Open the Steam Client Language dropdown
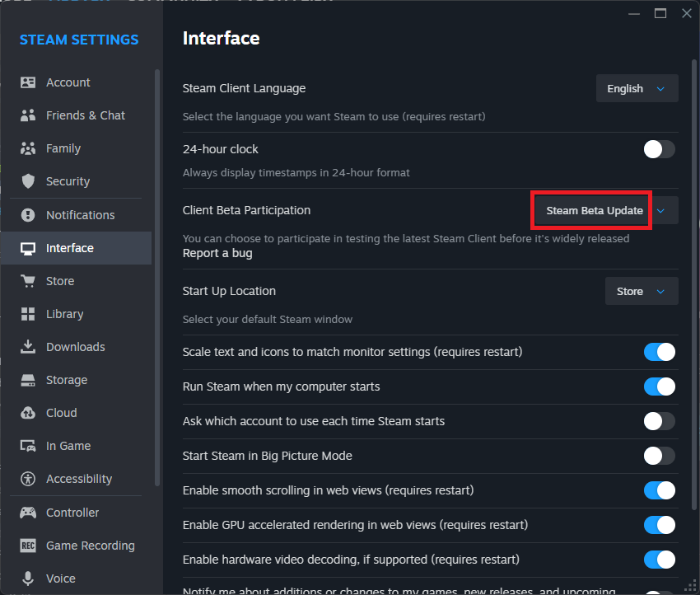The width and height of the screenshot is (700, 595). (637, 88)
